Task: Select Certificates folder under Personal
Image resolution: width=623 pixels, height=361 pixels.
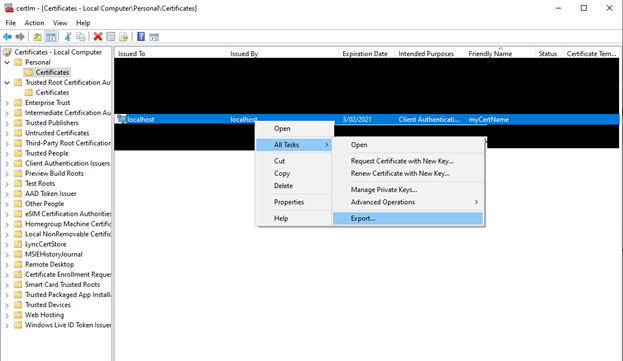Action: [x=52, y=72]
